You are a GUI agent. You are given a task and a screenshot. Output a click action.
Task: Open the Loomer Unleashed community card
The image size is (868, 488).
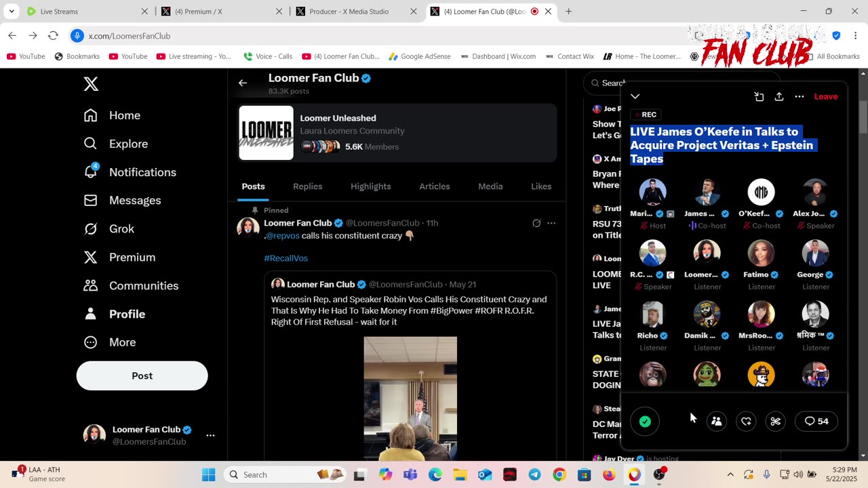pos(397,133)
